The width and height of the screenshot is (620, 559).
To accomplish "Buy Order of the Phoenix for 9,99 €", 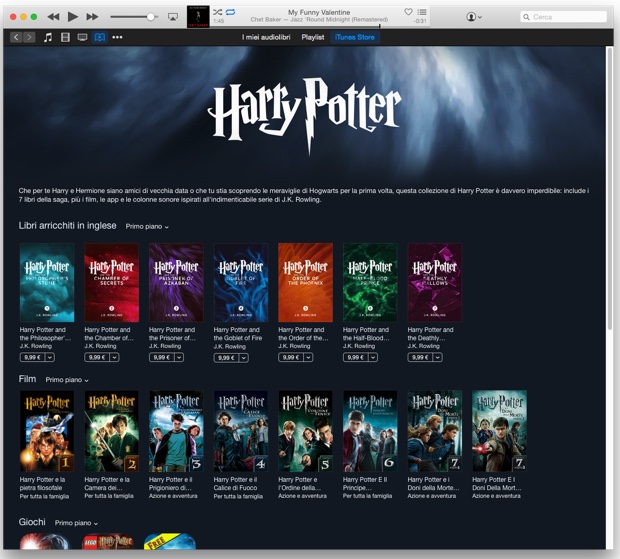I will (291, 357).
